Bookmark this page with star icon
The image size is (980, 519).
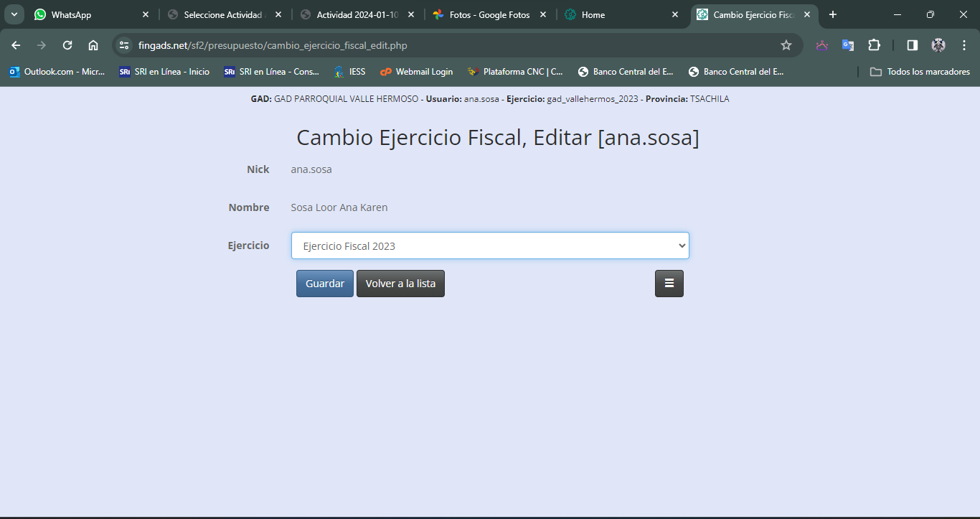pos(786,45)
